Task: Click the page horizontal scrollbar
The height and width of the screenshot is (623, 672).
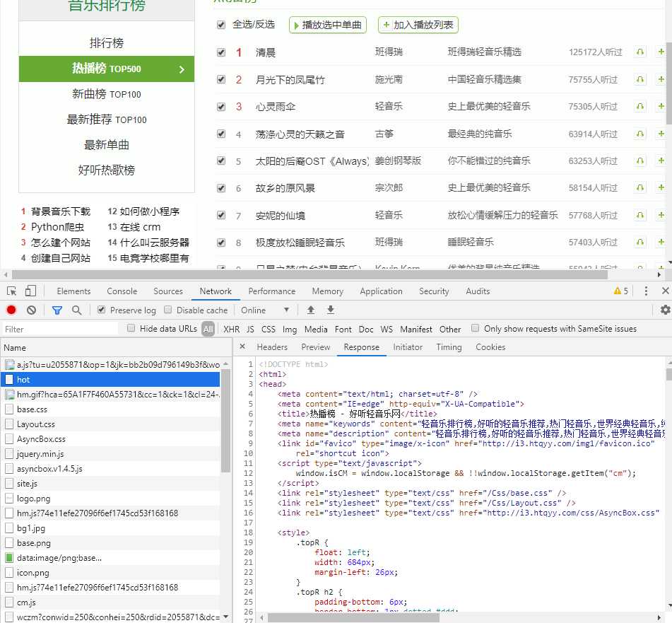Action: (310, 274)
